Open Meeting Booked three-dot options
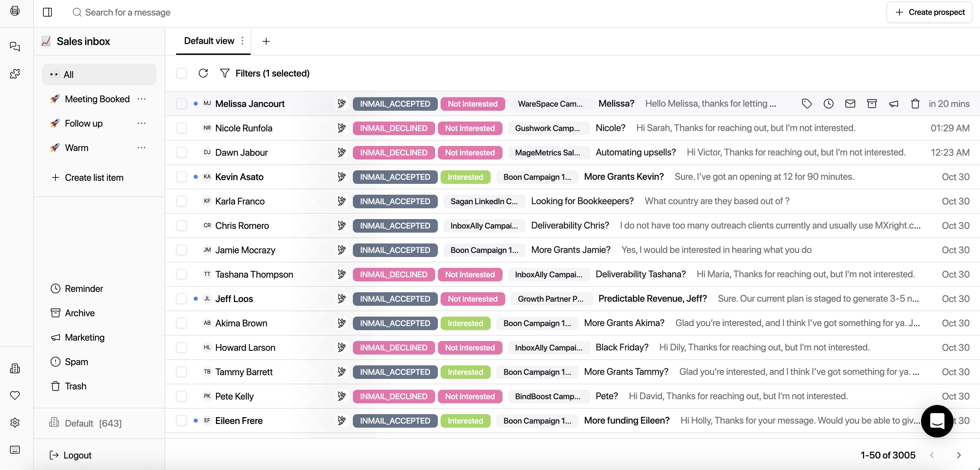The image size is (980, 470). [142, 99]
